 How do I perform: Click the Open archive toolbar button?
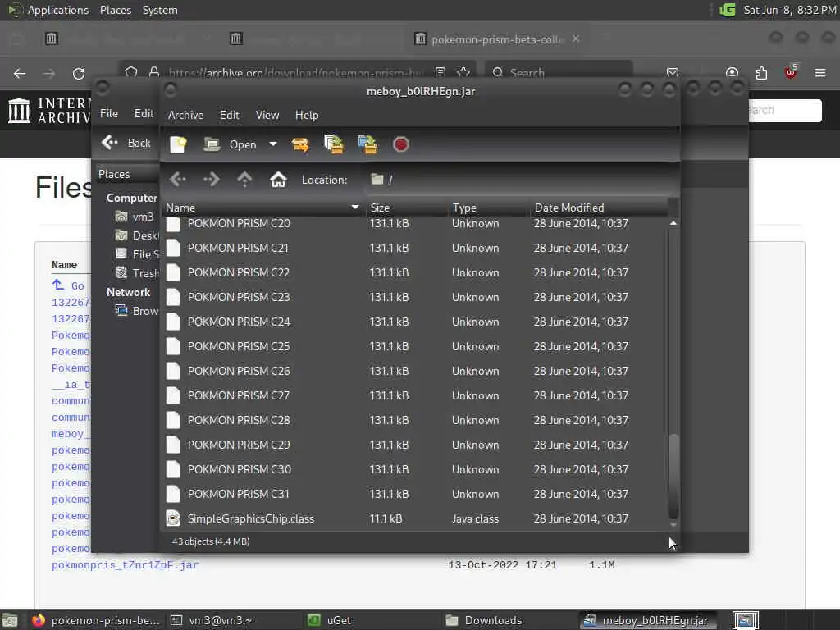230,144
